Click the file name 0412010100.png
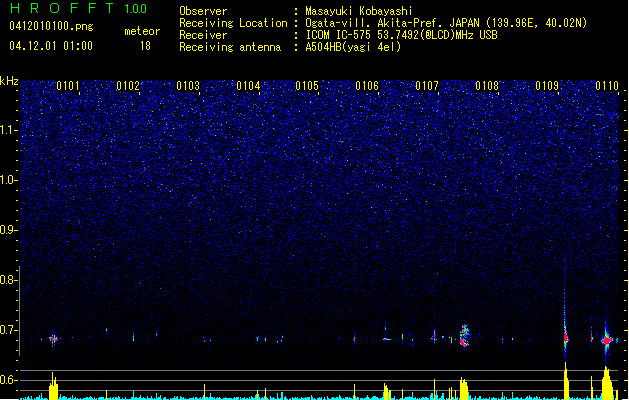Image resolution: width=629 pixels, height=400 pixels. [51, 26]
